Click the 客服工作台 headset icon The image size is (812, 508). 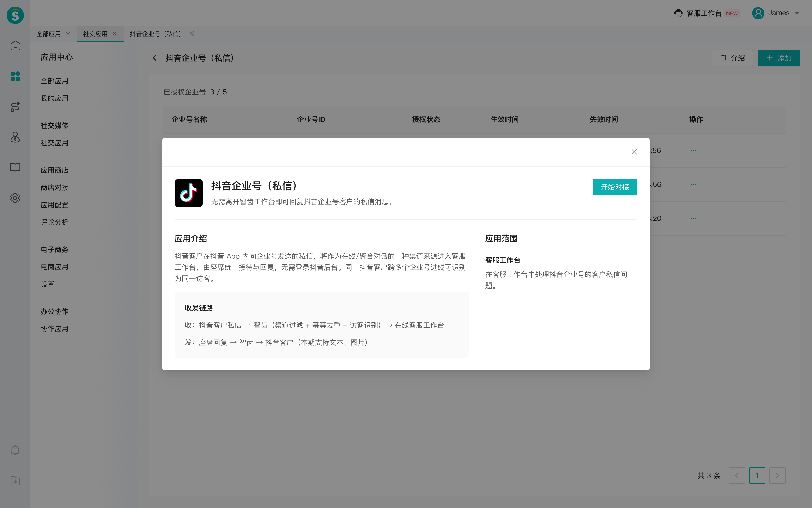click(x=678, y=13)
